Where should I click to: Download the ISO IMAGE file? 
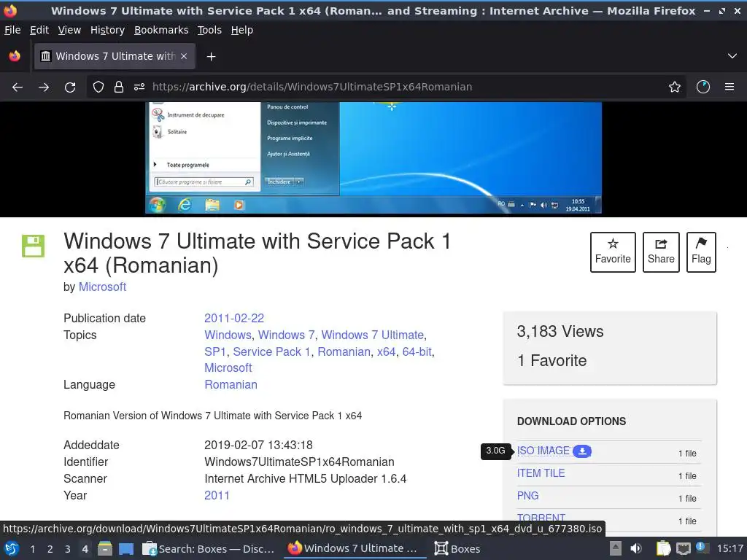[x=543, y=451]
